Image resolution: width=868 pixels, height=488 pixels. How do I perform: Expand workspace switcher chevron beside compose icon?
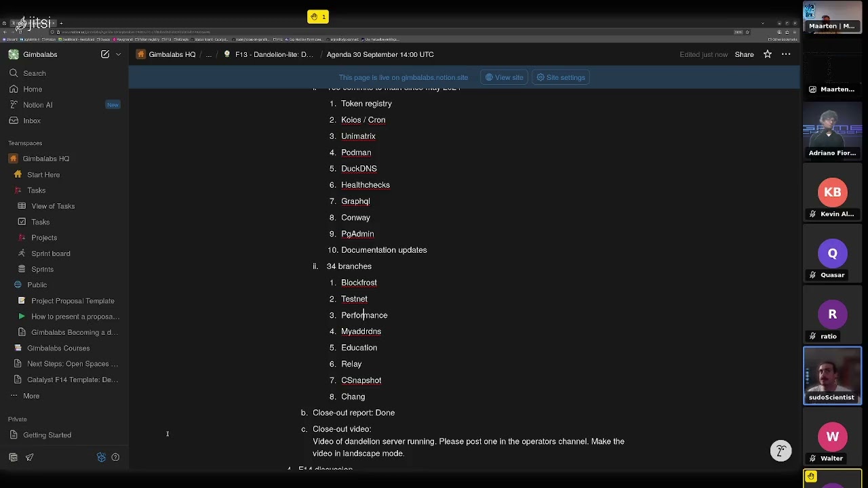pyautogui.click(x=118, y=54)
